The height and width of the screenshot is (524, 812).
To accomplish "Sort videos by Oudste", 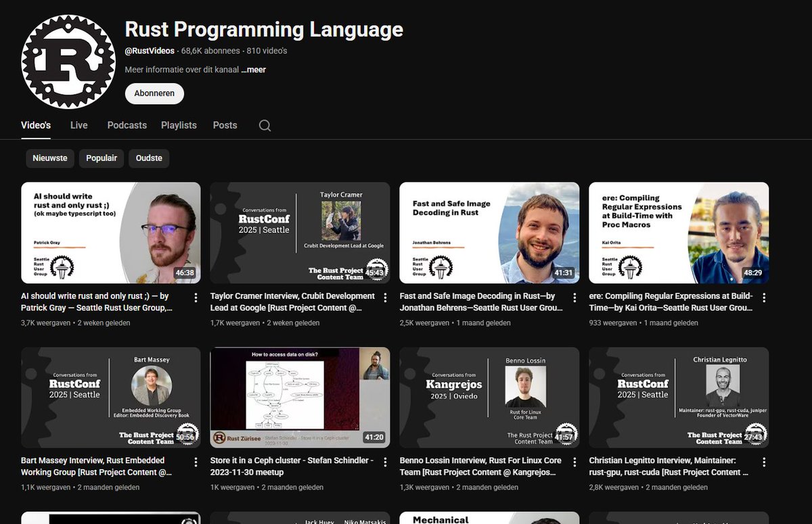I will click(x=149, y=158).
